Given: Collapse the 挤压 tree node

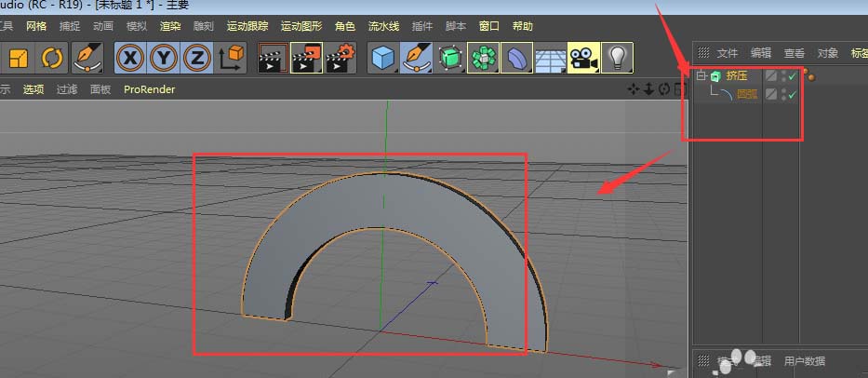Looking at the screenshot, I should tap(701, 76).
